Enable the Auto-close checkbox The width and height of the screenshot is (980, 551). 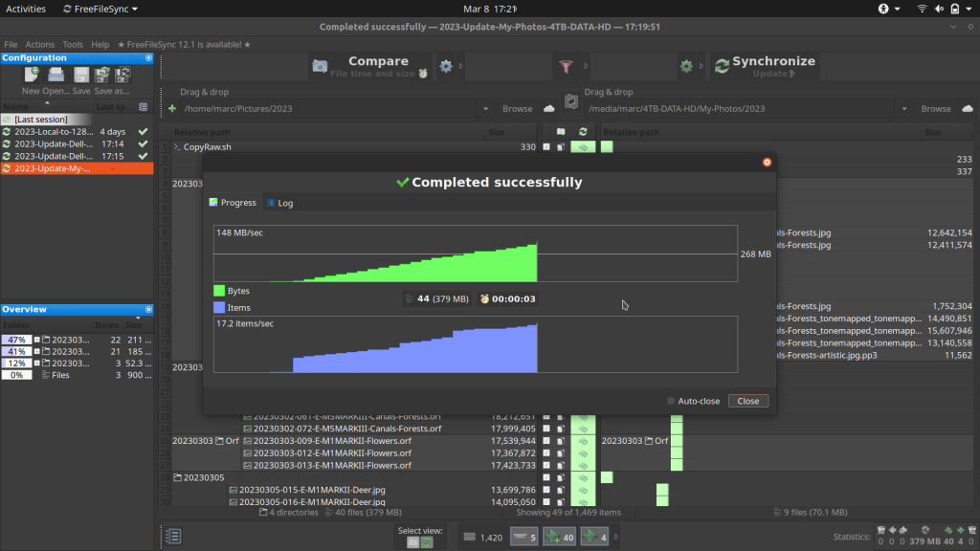point(671,401)
